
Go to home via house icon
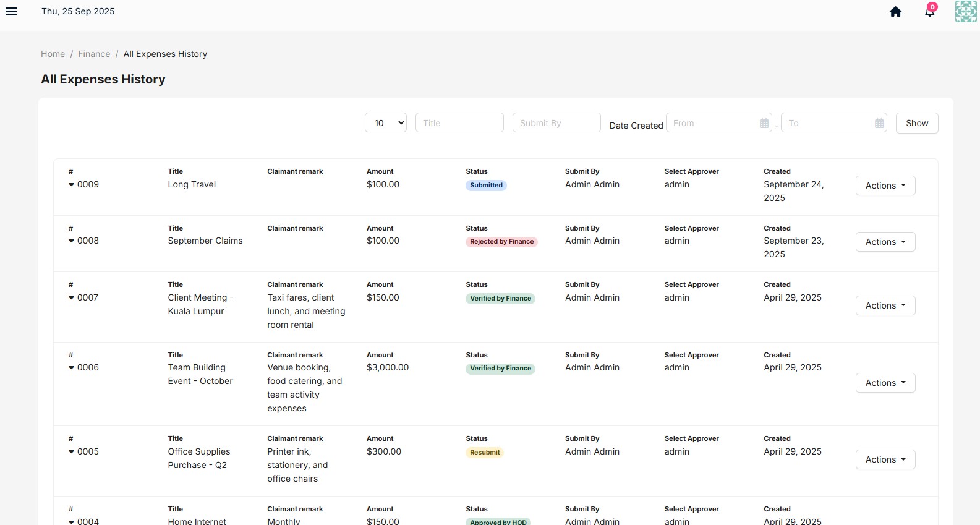pos(895,12)
